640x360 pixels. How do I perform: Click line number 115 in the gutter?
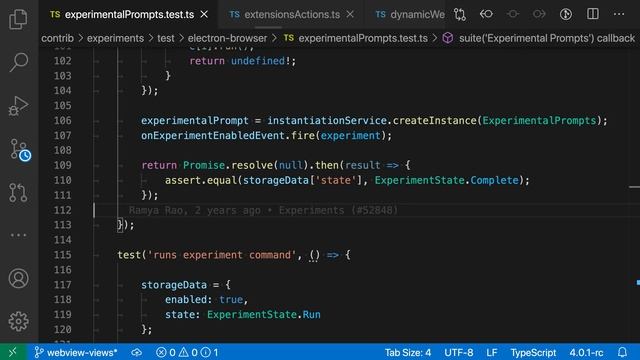coord(62,255)
